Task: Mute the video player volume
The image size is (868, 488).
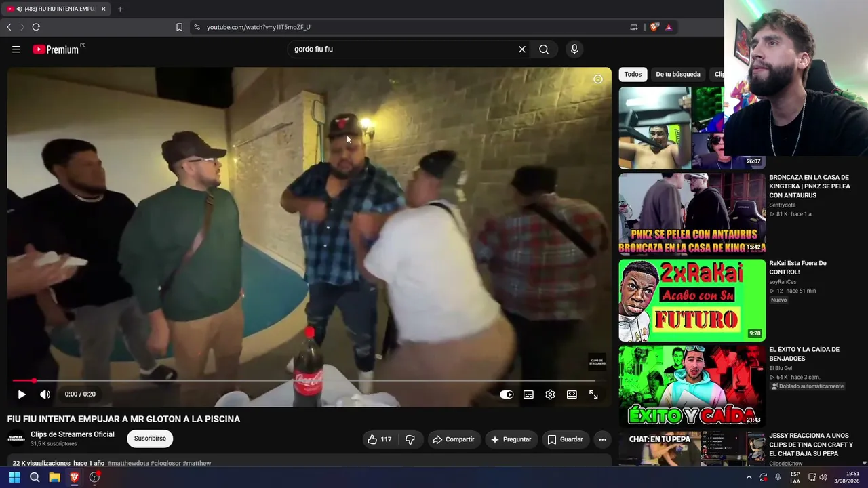Action: (x=45, y=394)
